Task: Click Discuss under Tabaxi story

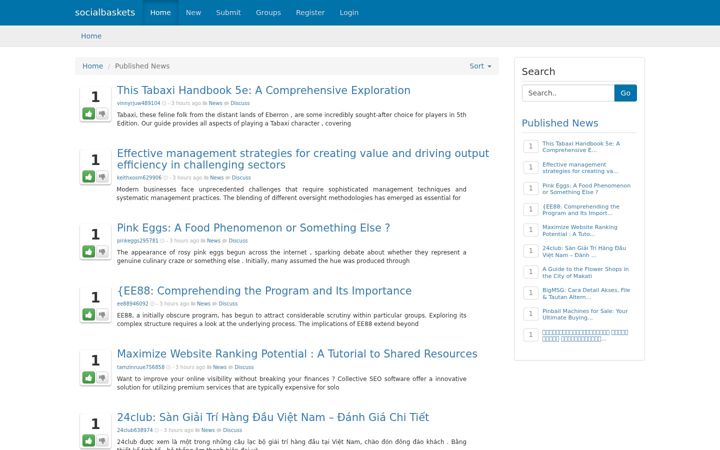Action: pyautogui.click(x=240, y=103)
